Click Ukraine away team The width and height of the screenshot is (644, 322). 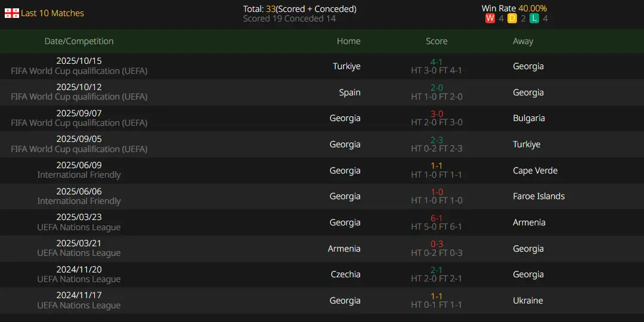click(528, 301)
